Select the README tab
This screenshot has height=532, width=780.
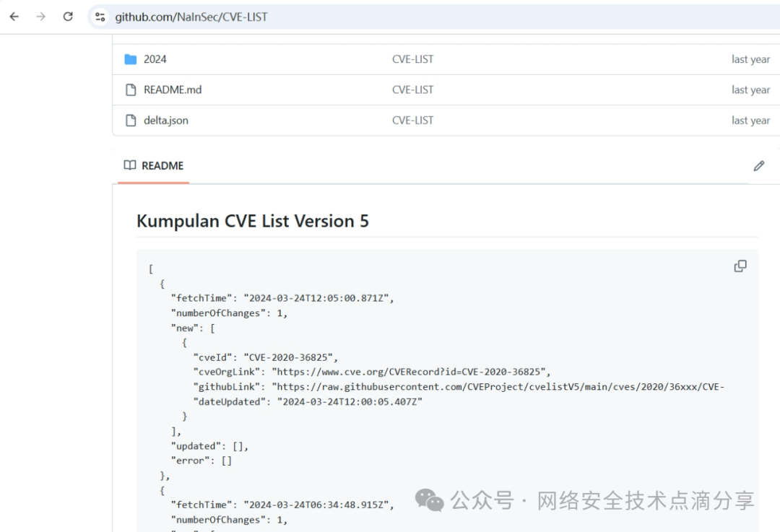pyautogui.click(x=154, y=165)
